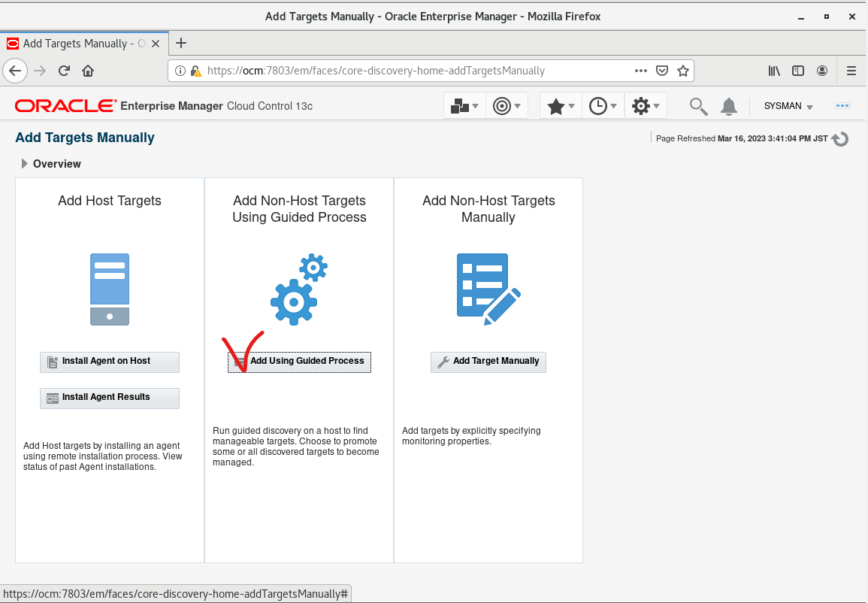Click Page Refreshed timestamp text
Screen dimensions: 868x603
point(742,138)
